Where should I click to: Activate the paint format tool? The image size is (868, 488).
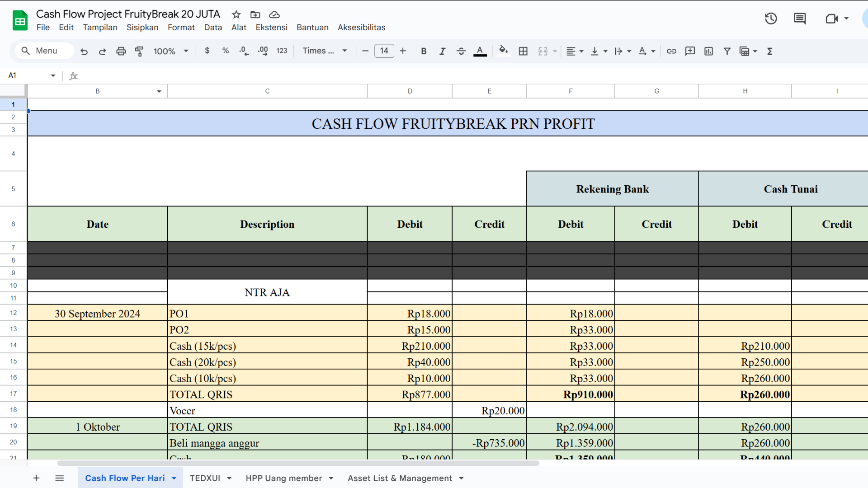[139, 51]
